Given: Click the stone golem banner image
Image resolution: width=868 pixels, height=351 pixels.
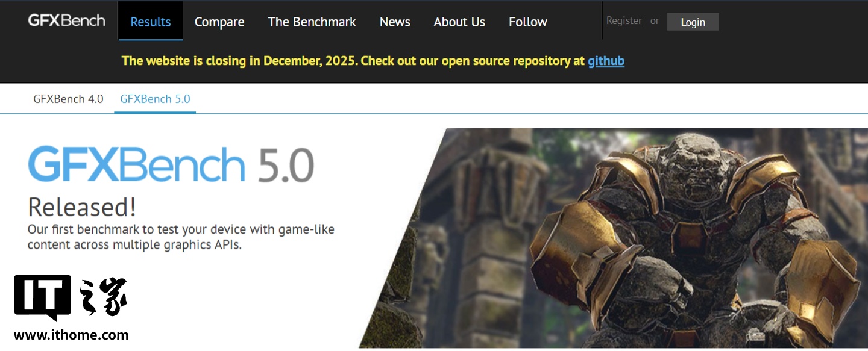Looking at the screenshot, I should point(613,238).
